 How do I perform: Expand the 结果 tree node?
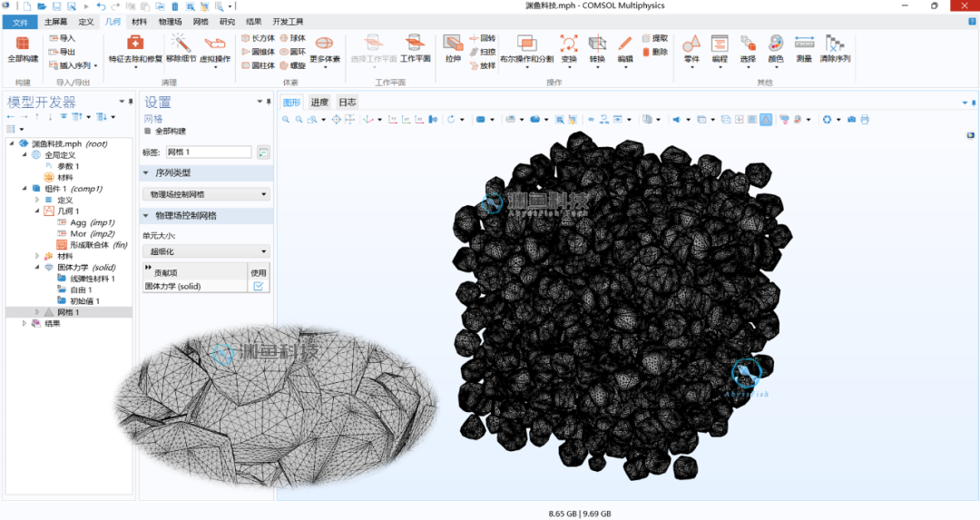(24, 324)
